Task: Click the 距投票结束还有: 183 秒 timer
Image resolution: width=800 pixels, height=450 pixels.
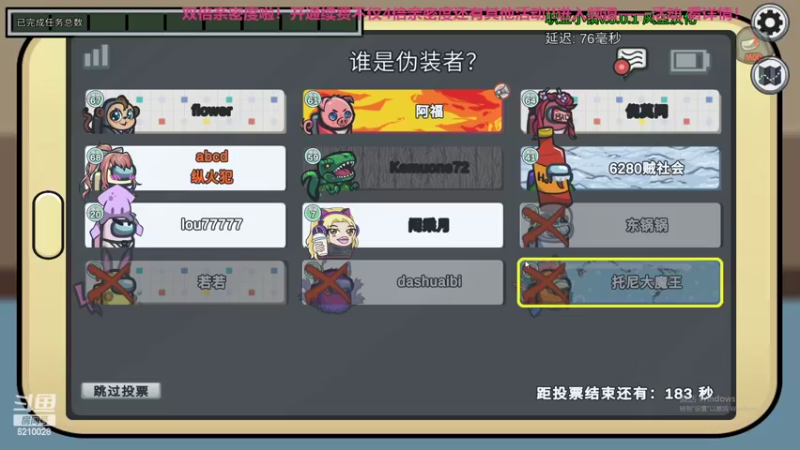Action: coord(624,393)
